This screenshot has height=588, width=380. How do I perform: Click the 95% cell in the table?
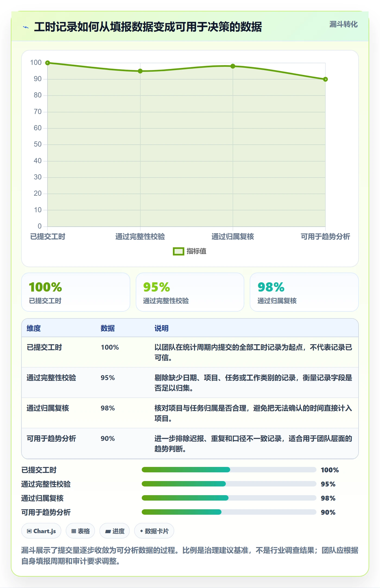pyautogui.click(x=108, y=378)
